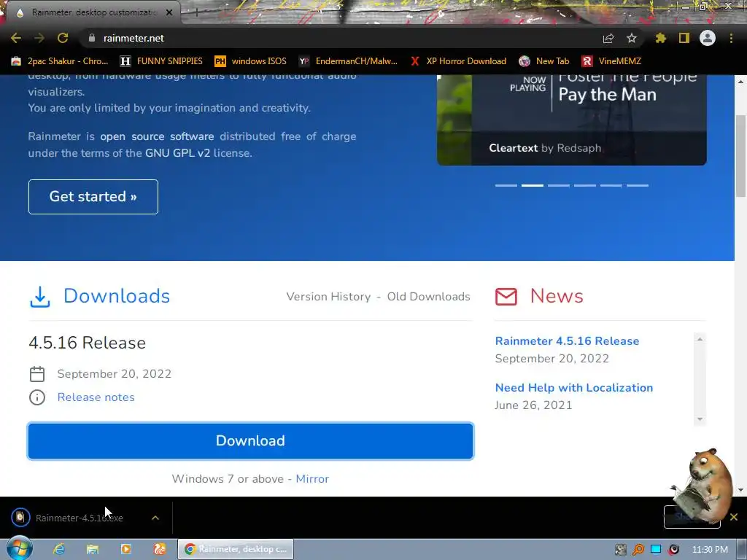747x560 pixels.
Task: Click the padlock site info icon
Action: 92,38
